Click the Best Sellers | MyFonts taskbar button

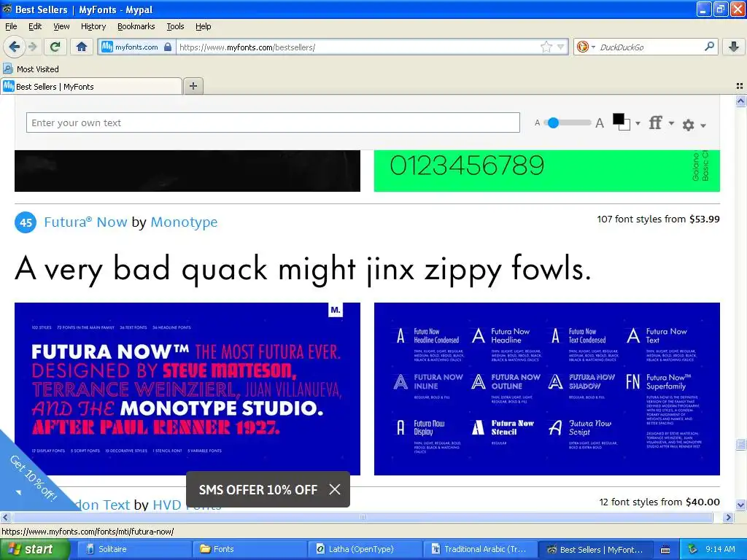[597, 549]
